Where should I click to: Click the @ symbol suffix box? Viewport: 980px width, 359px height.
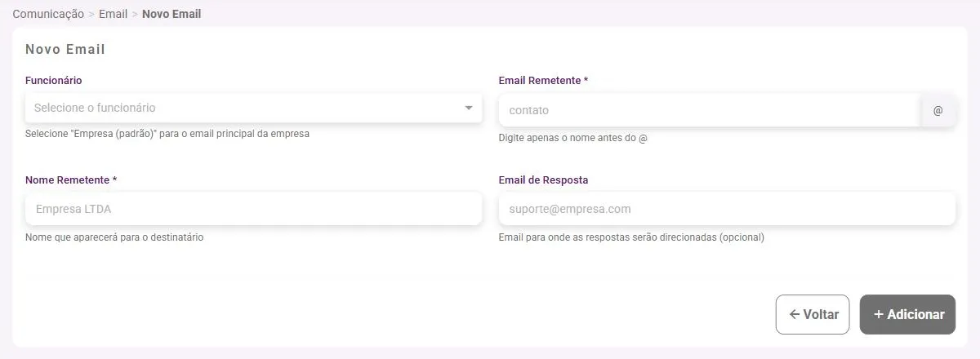938,110
